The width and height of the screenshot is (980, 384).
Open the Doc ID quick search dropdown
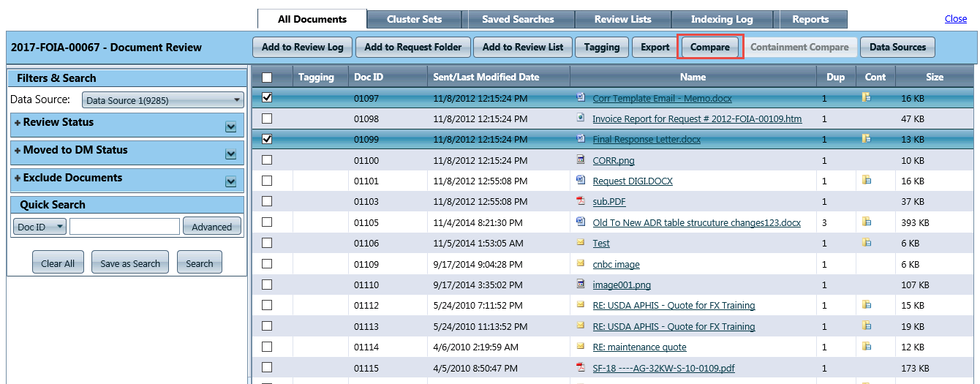pyautogui.click(x=39, y=227)
